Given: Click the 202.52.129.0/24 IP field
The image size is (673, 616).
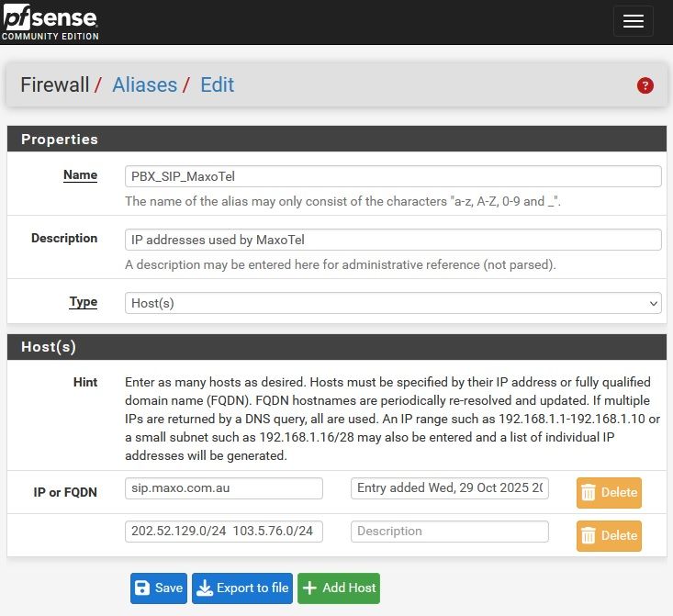Looking at the screenshot, I should pyautogui.click(x=224, y=532).
